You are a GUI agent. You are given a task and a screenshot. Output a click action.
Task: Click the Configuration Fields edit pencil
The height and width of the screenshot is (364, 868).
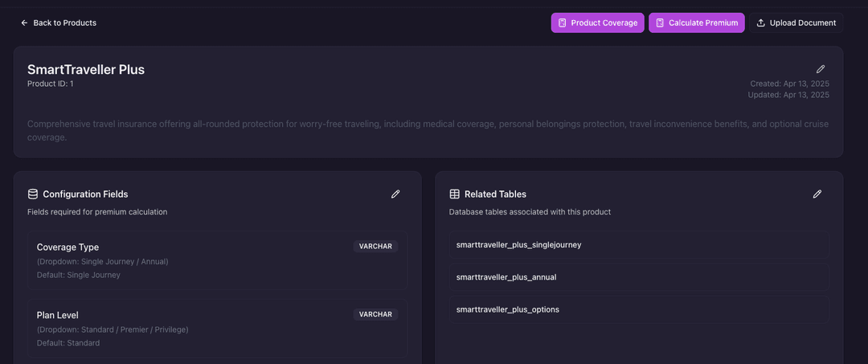click(395, 194)
